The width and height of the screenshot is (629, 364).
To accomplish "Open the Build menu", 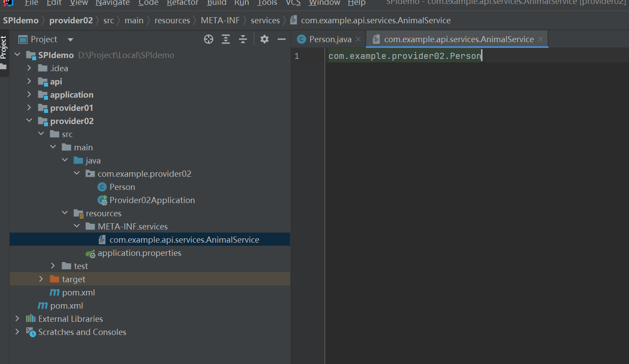I will coord(217,3).
